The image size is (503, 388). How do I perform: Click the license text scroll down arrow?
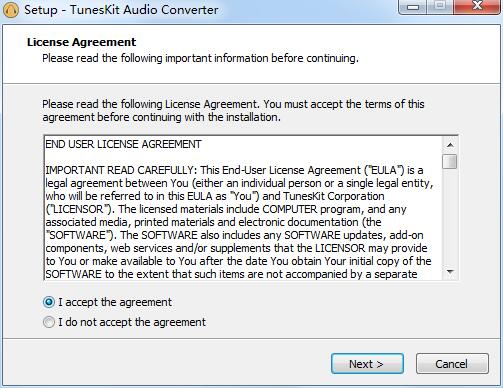[450, 272]
